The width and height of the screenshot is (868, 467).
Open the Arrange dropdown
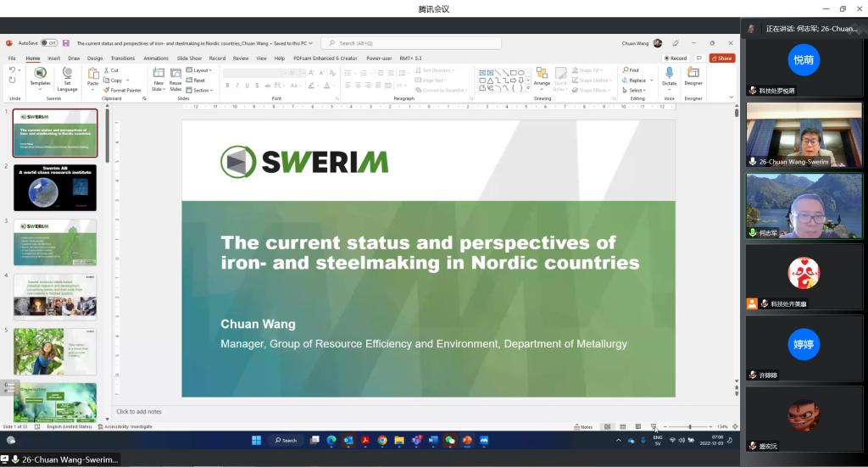(542, 77)
